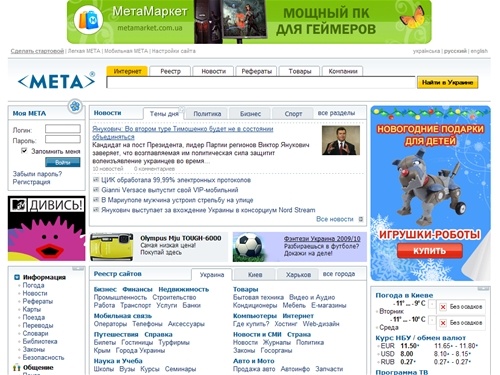
Task: Click the red X icon for Вторник weather
Action: tap(443, 307)
